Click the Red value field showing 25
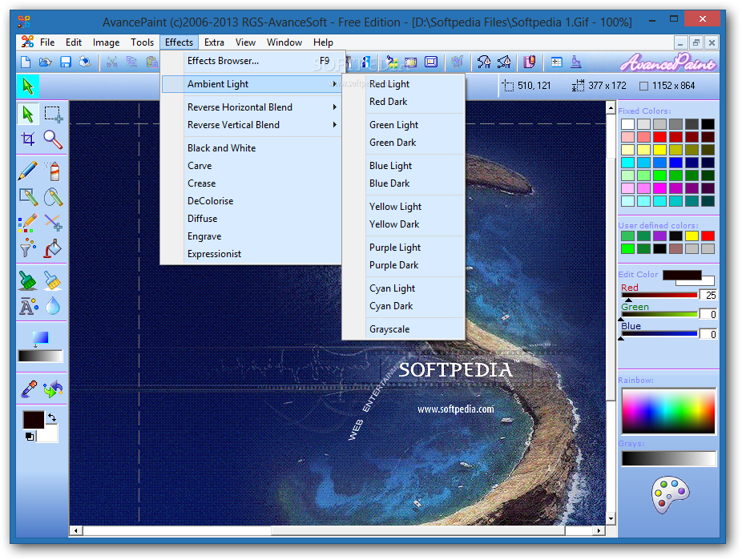The height and width of the screenshot is (560, 742). click(708, 295)
